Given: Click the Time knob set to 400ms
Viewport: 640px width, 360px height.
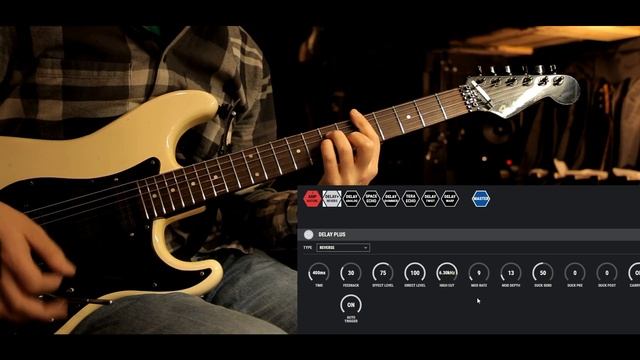Looking at the screenshot, I should [319, 273].
